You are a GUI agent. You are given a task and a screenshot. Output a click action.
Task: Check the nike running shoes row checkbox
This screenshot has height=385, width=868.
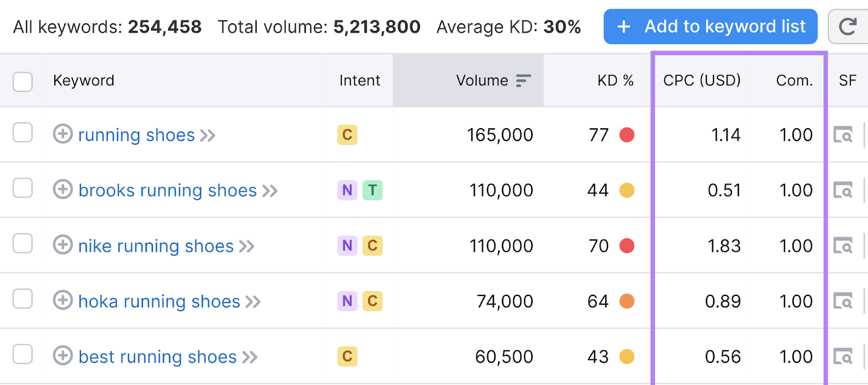(x=23, y=243)
